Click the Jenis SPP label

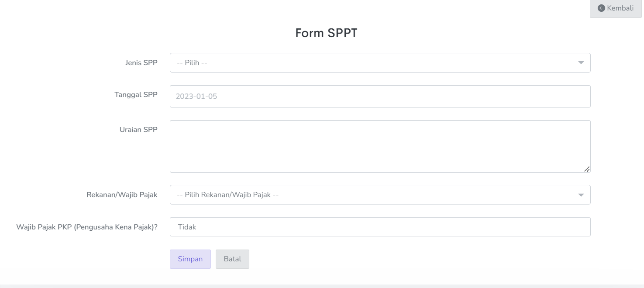tap(141, 62)
